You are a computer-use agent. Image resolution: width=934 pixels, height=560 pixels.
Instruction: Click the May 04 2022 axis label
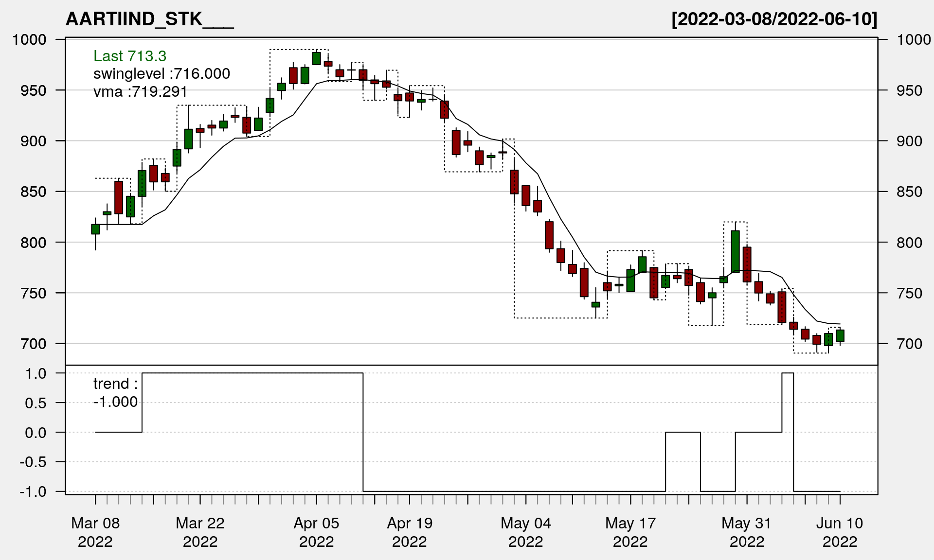pos(526,532)
